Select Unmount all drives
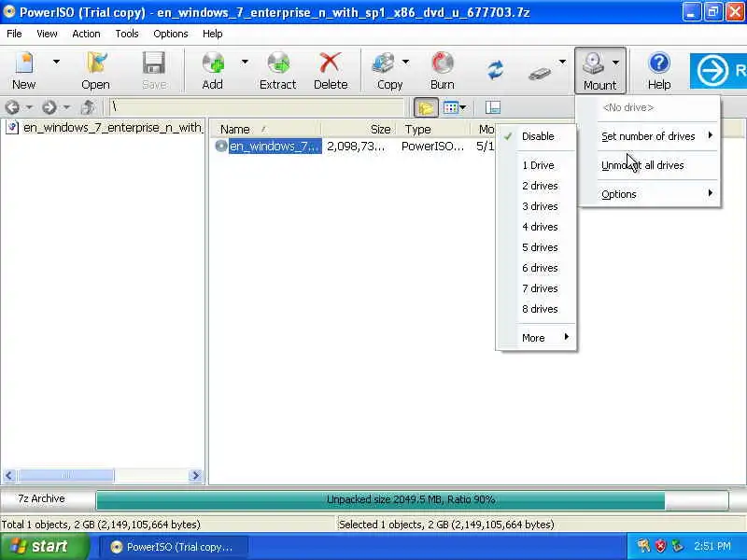The image size is (747, 560). tap(649, 165)
